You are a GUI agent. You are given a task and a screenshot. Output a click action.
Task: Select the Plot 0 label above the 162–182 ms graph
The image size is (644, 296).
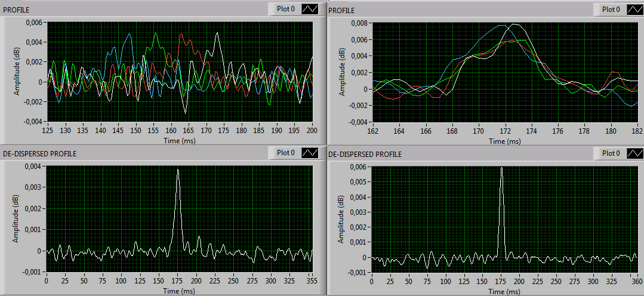(611, 10)
